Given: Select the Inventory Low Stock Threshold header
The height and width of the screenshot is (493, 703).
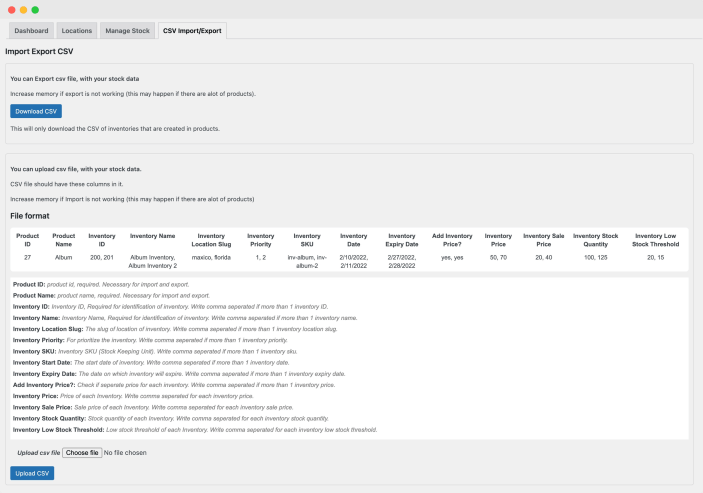Looking at the screenshot, I should click(x=656, y=239).
